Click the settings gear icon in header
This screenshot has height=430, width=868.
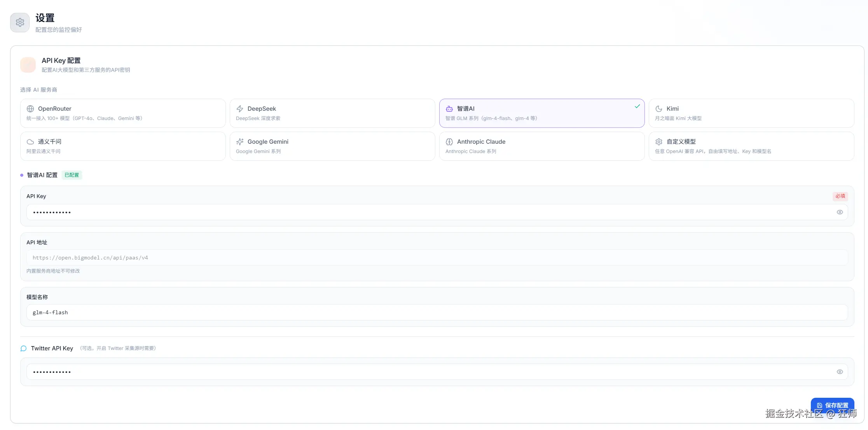(20, 23)
